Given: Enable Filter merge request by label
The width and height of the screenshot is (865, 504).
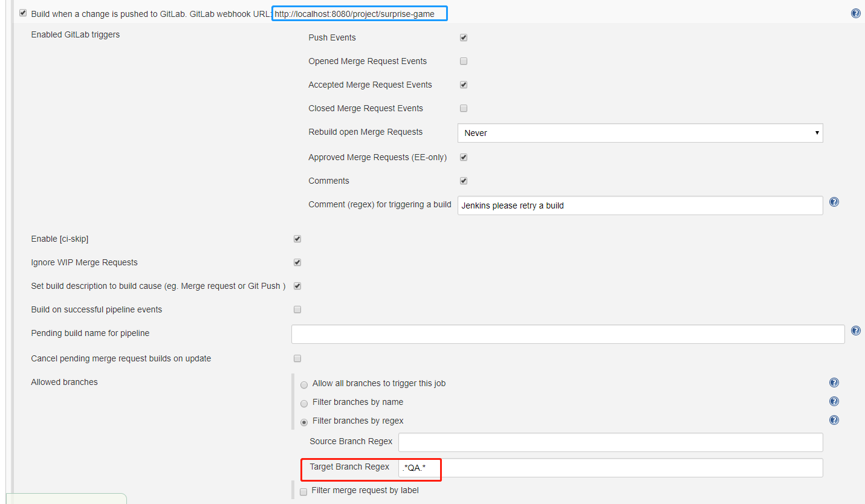Looking at the screenshot, I should [x=303, y=491].
